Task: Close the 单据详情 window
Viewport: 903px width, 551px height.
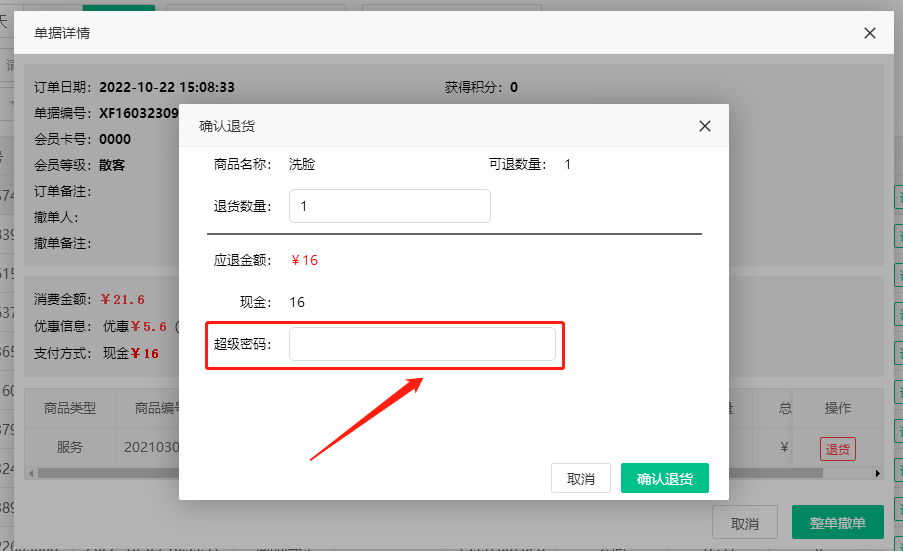Action: (869, 33)
